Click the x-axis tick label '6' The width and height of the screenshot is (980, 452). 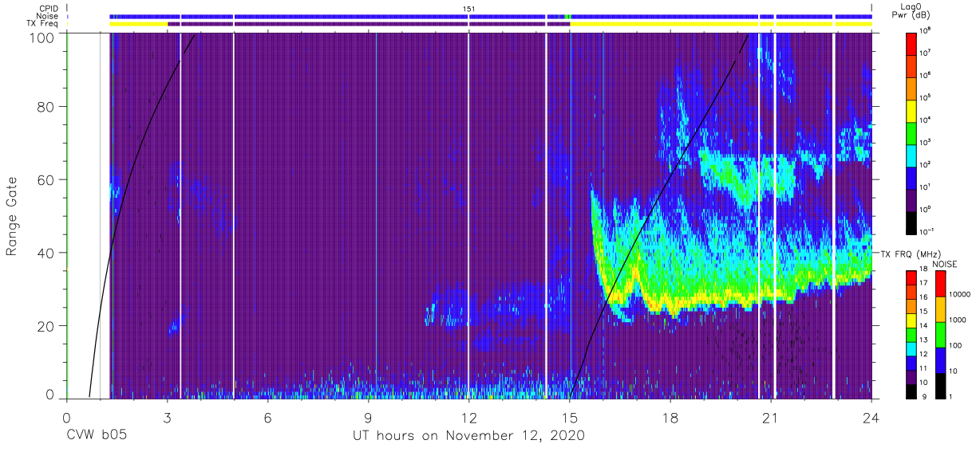(x=267, y=416)
